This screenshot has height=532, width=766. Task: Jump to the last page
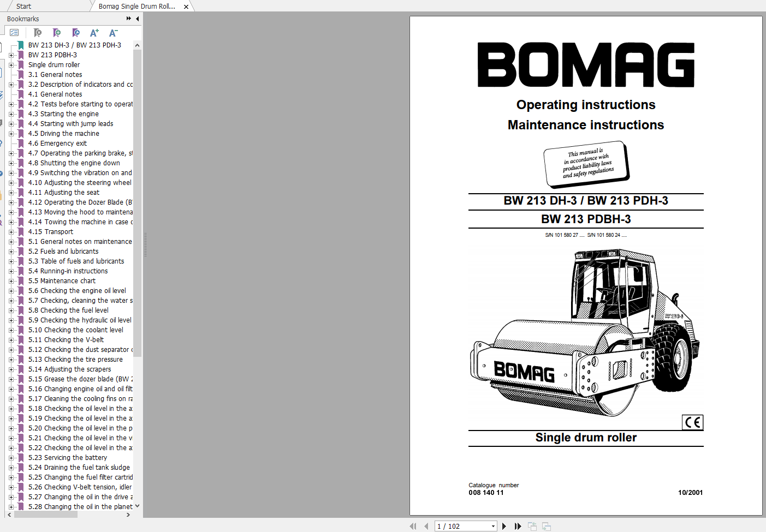point(518,526)
